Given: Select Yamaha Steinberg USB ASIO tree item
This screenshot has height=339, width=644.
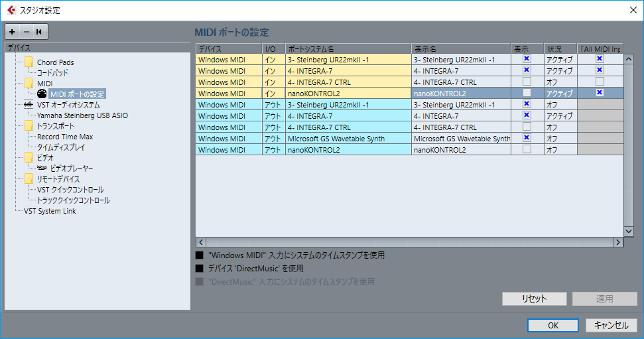Looking at the screenshot, I should coord(82,115).
